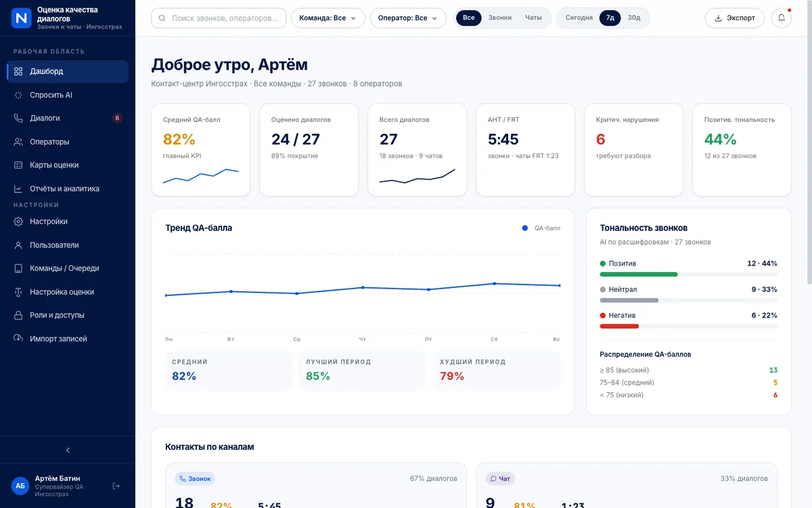This screenshot has width=812, height=508.
Task: Click the Настройка оценки scales icon
Action: [18, 292]
